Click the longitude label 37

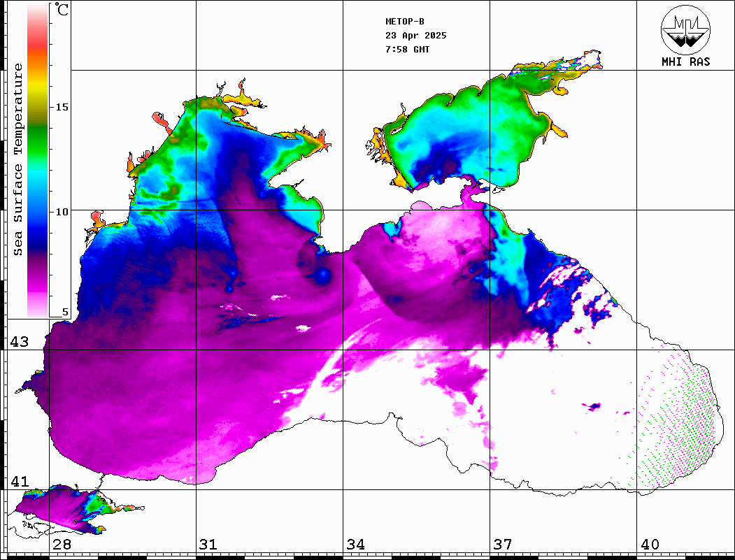[x=503, y=544]
